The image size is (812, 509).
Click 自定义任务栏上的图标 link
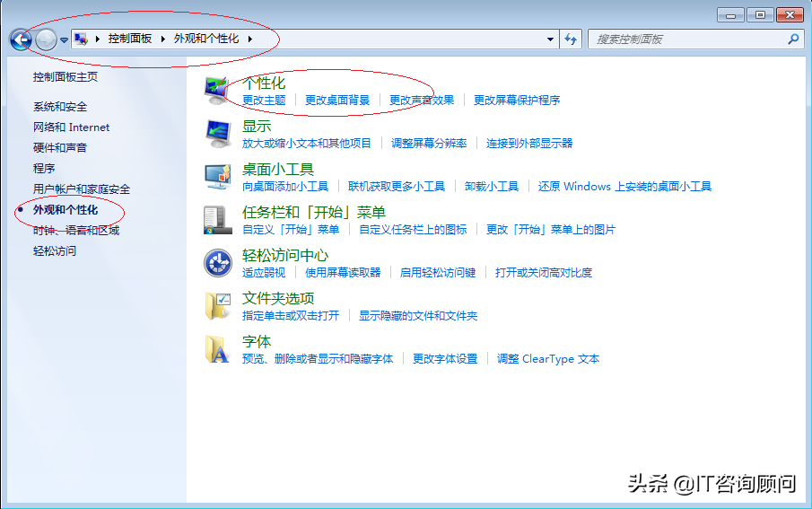pyautogui.click(x=413, y=230)
